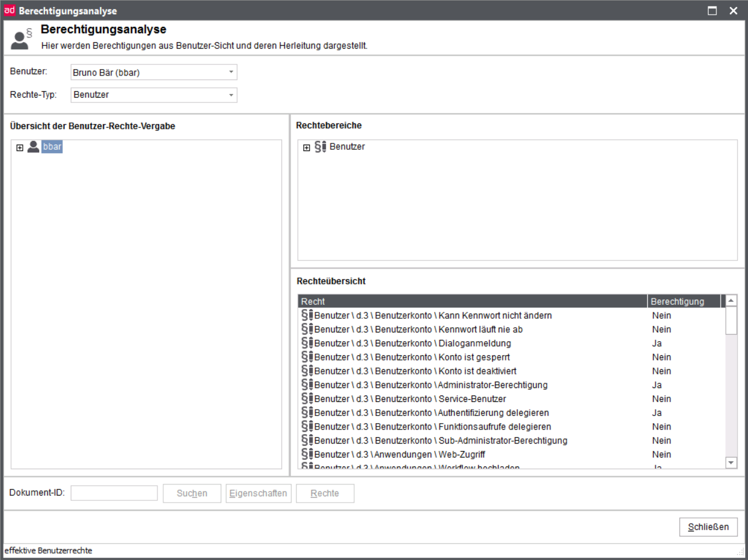Click 'Ja' value in 'Authentifizierung delegieren' row
This screenshot has width=748, height=560.
pyautogui.click(x=657, y=413)
